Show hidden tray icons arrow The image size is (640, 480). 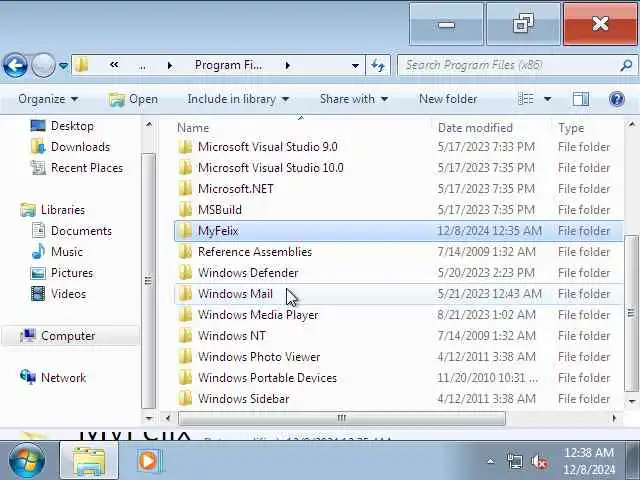[491, 462]
